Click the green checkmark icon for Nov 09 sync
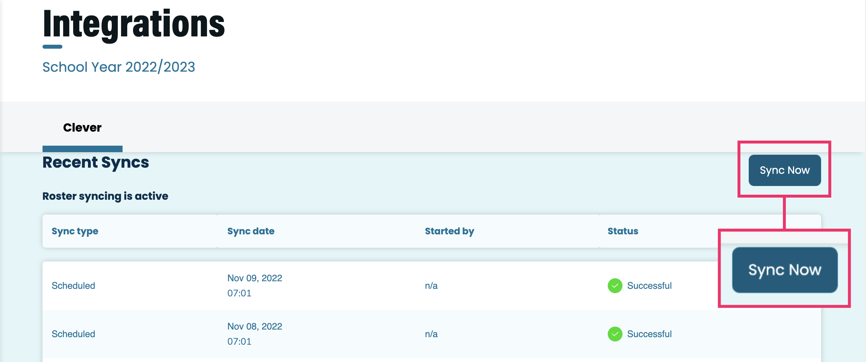Screen dimensions: 868x362 pyautogui.click(x=615, y=286)
